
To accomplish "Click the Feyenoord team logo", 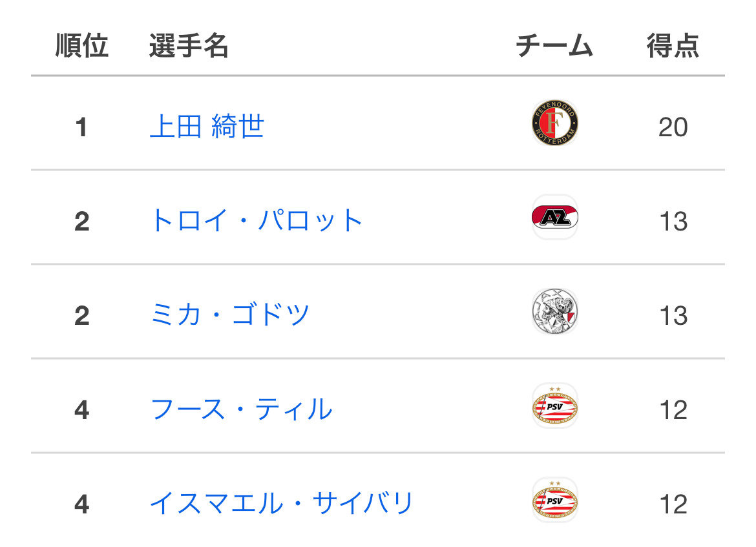I will click(554, 123).
